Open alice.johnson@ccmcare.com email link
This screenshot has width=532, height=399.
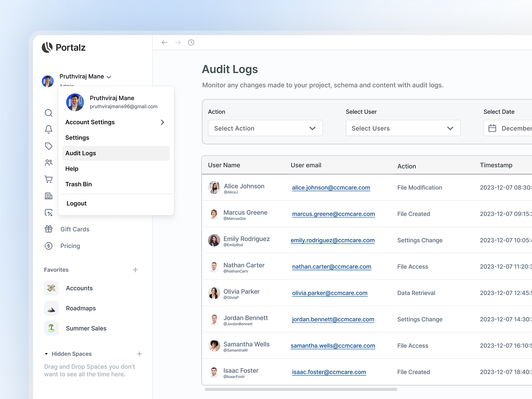pyautogui.click(x=331, y=188)
